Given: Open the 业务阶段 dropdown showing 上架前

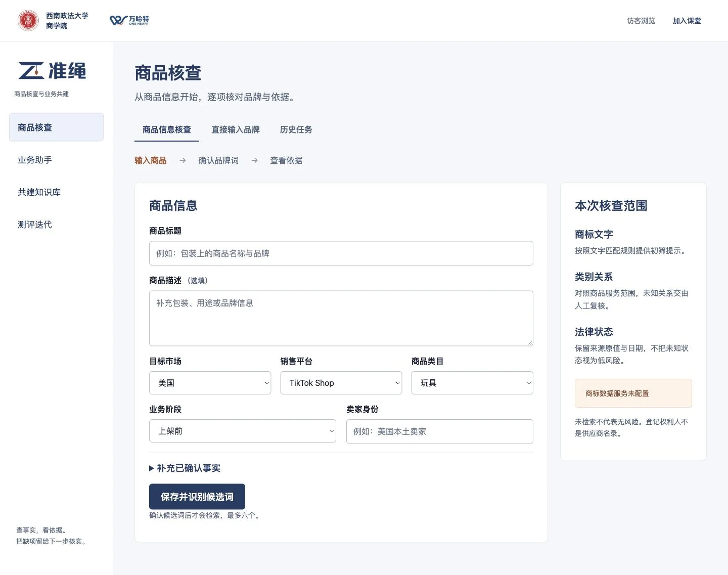Looking at the screenshot, I should tap(243, 431).
